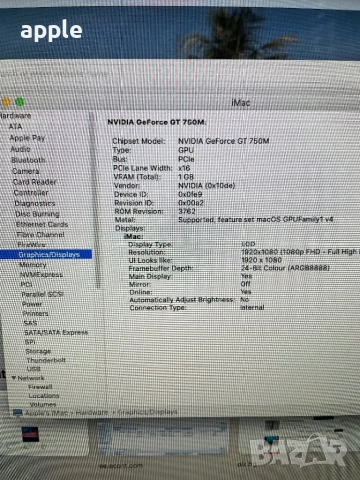This screenshot has width=360, height=480.
Task: Collapse the Network disclosure triangle
Action: coord(14,378)
